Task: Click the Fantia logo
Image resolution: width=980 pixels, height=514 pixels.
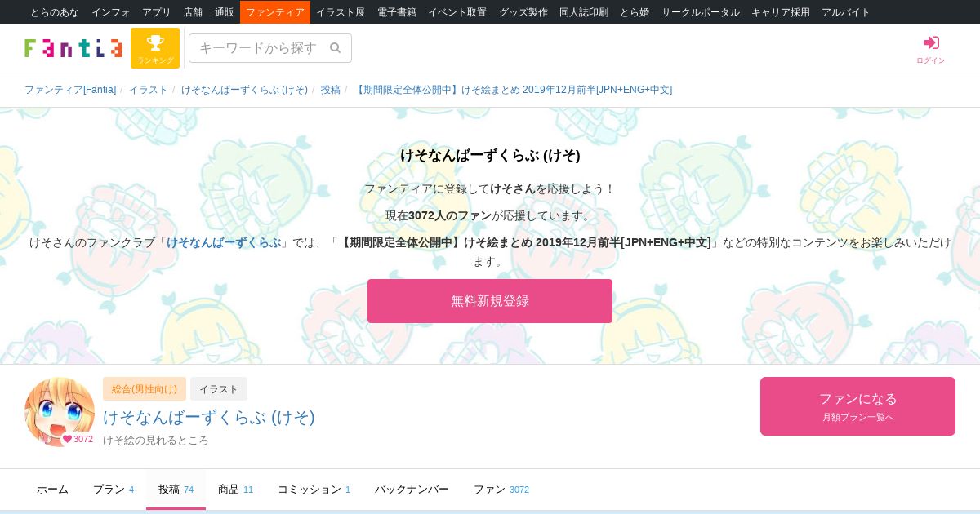Action: tap(73, 48)
